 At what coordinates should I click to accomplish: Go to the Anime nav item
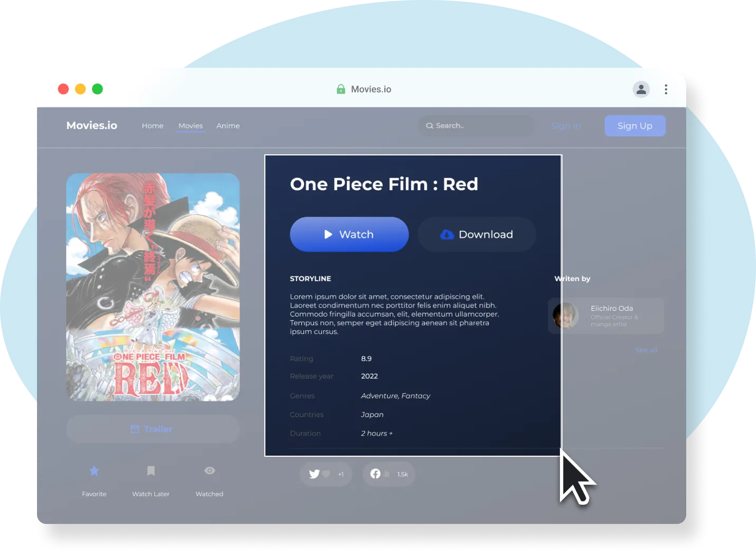tap(228, 126)
